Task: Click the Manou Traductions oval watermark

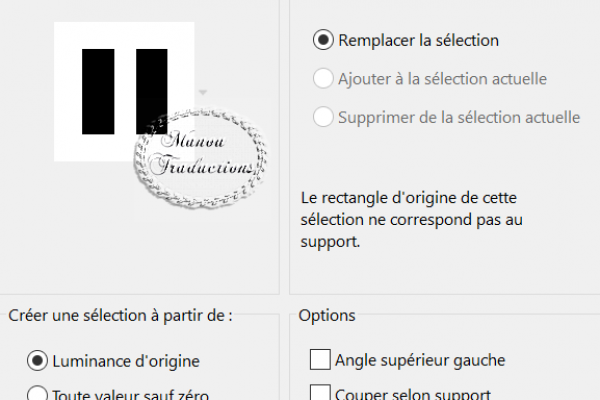Action: 200,158
